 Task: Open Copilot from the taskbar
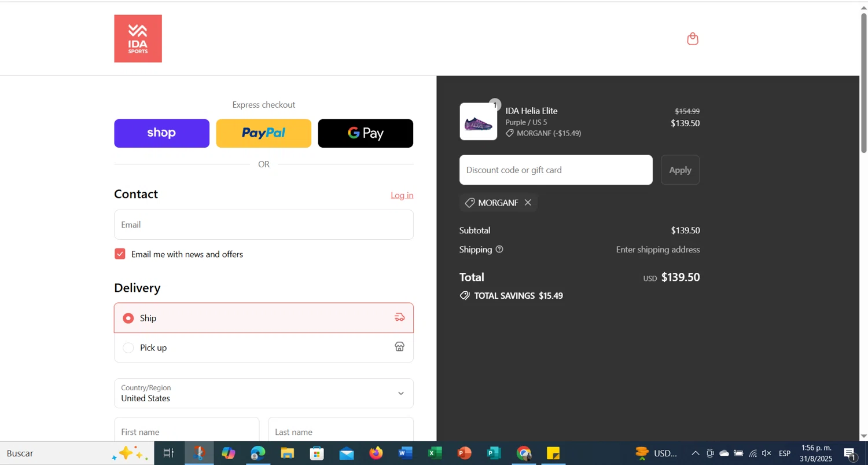[229, 453]
